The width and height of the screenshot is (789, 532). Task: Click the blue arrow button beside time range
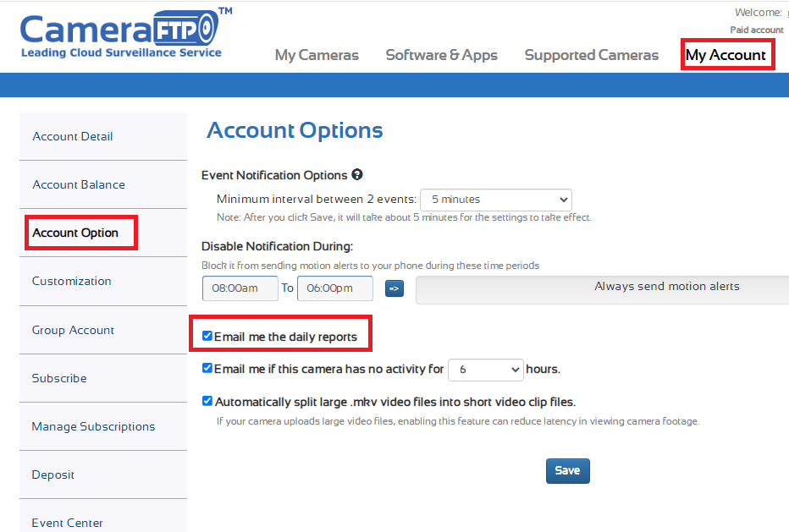pos(394,288)
